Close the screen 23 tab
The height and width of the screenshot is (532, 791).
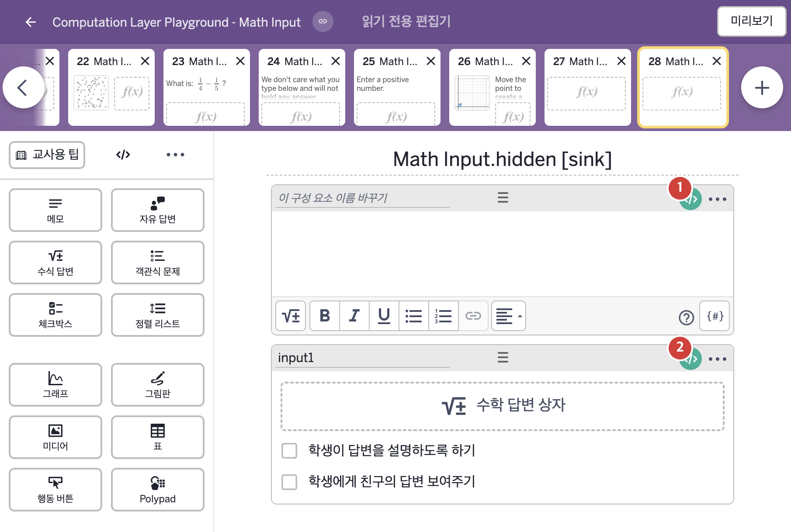(240, 61)
